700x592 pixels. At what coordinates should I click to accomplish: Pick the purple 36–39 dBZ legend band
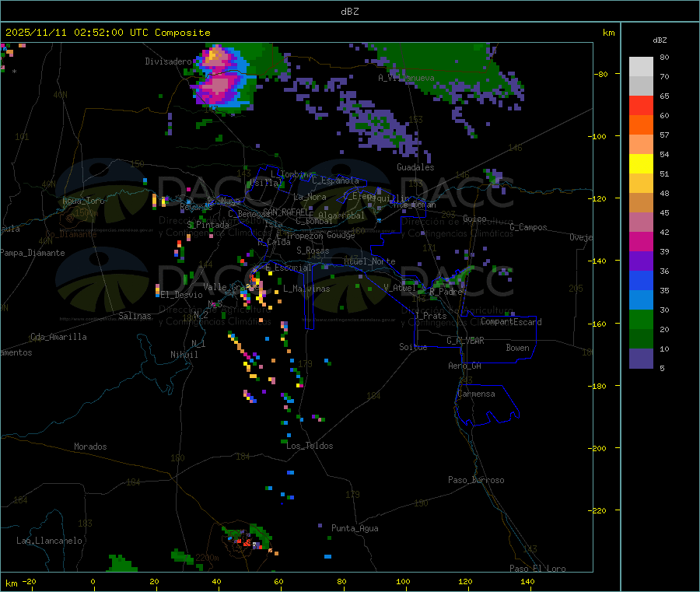(x=641, y=261)
